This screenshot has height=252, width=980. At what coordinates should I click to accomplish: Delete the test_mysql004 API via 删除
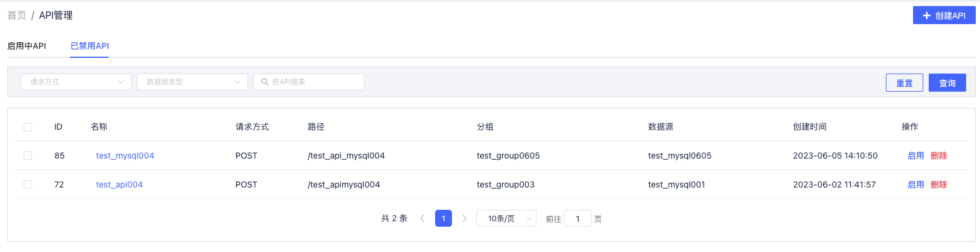[938, 156]
